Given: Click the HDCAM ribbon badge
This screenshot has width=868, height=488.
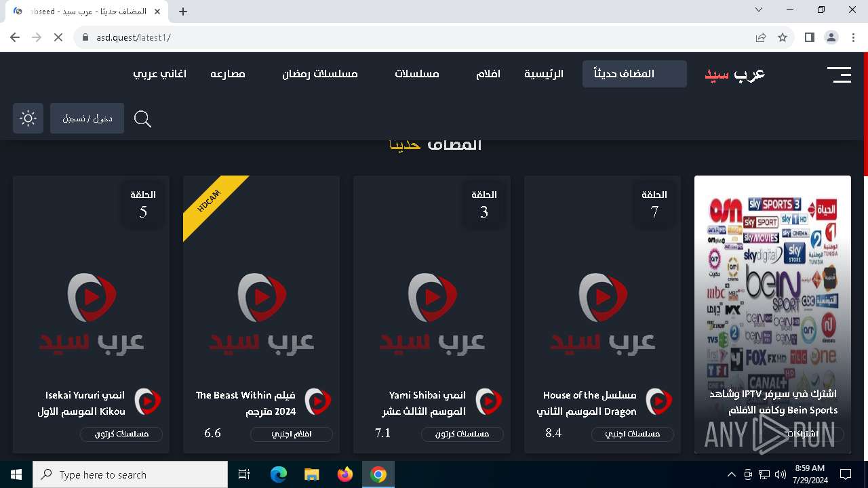Looking at the screenshot, I should (210, 202).
